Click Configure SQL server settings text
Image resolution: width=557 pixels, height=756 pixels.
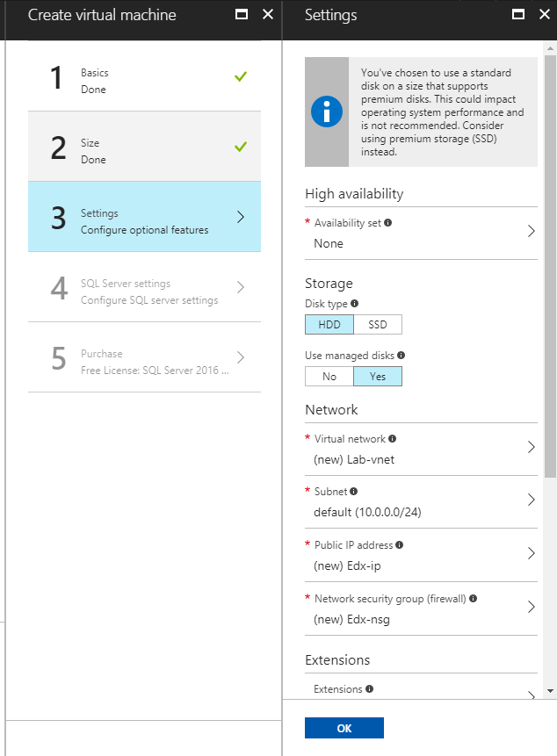click(x=149, y=300)
